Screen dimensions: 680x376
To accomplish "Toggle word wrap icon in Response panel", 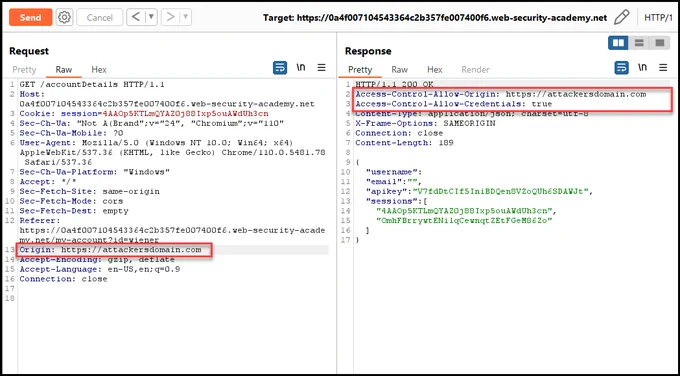I will point(621,68).
